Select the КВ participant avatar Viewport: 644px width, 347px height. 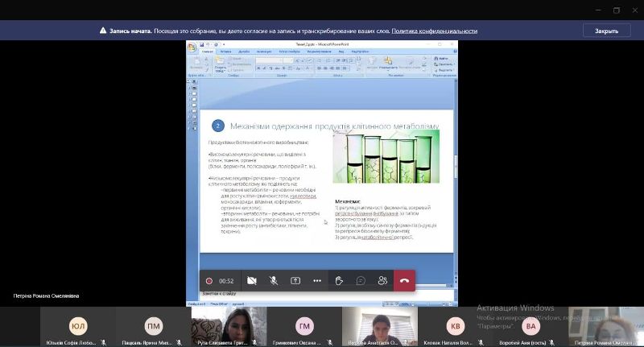coord(456,326)
